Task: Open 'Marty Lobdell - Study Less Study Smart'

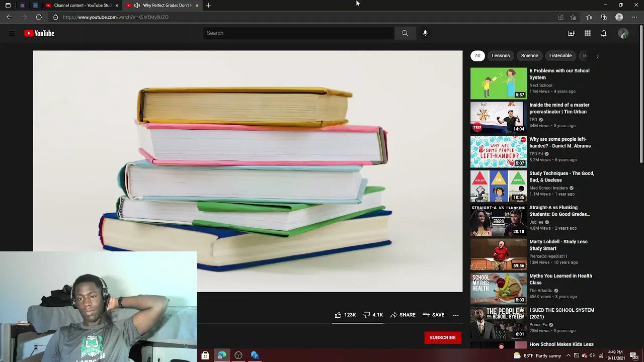Action: tap(558, 245)
